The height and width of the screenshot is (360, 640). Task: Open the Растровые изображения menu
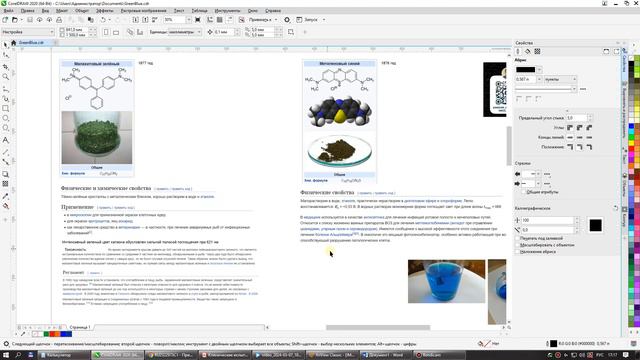144,11
